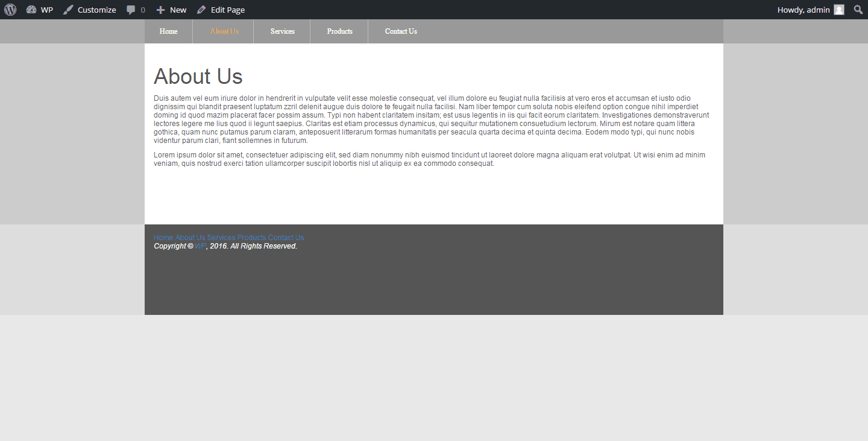Open the WordPress logo menu
Screen dimensions: 868x441
pyautogui.click(x=10, y=10)
